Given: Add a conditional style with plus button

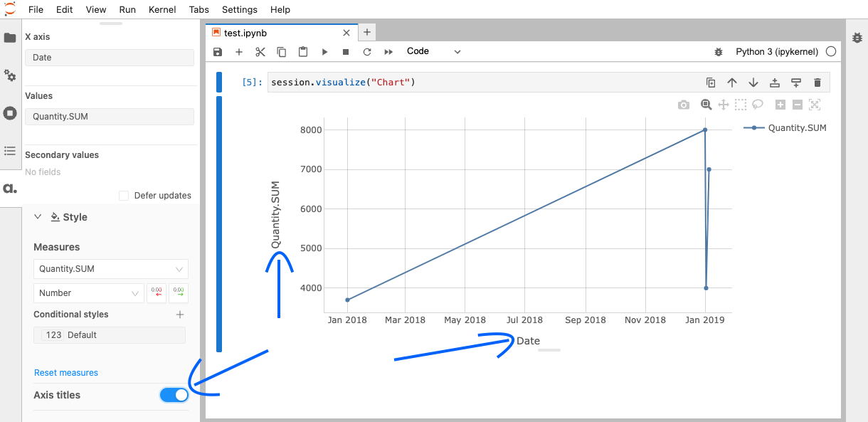Looking at the screenshot, I should point(180,315).
